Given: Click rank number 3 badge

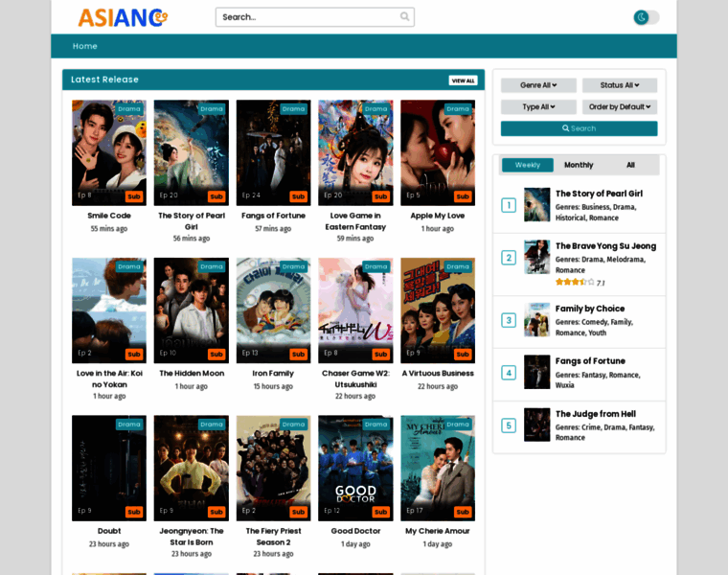Looking at the screenshot, I should click(x=509, y=320).
